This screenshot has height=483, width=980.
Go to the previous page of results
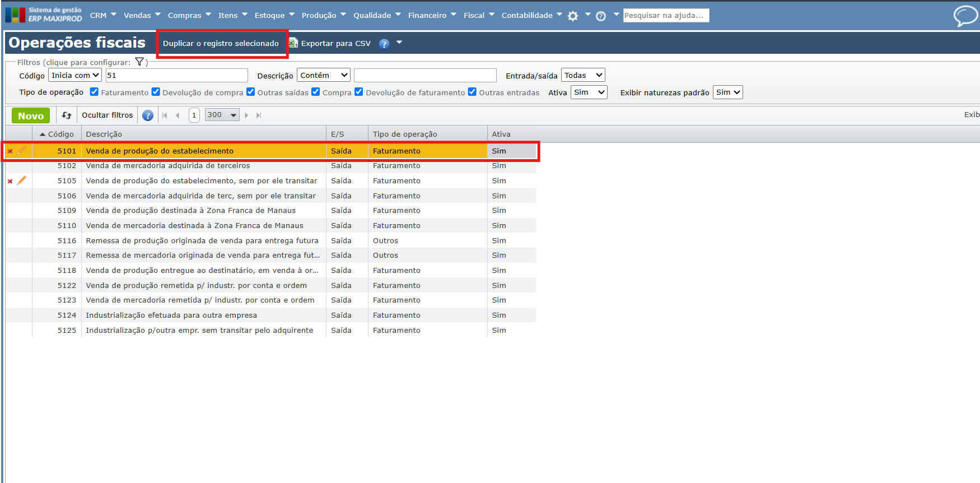[x=178, y=115]
